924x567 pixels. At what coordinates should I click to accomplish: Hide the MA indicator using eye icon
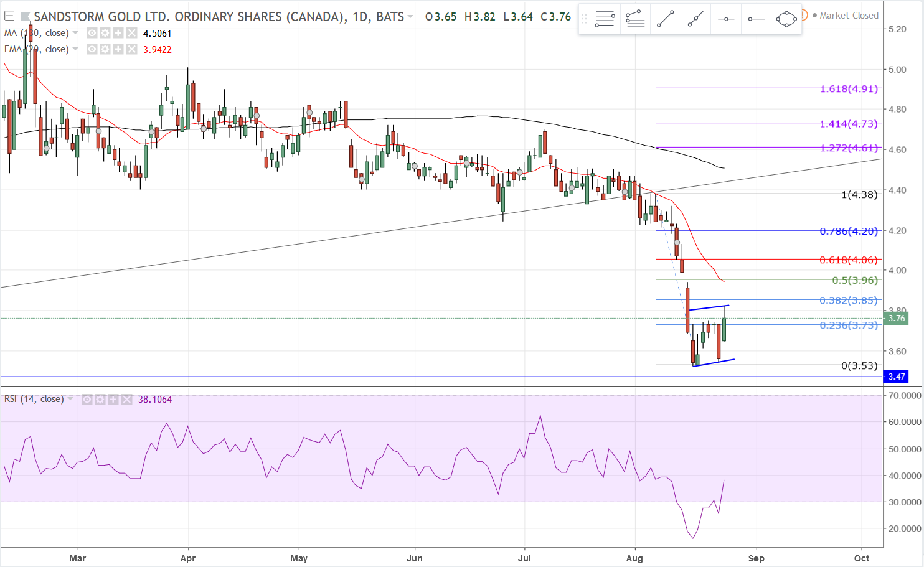coord(92,33)
